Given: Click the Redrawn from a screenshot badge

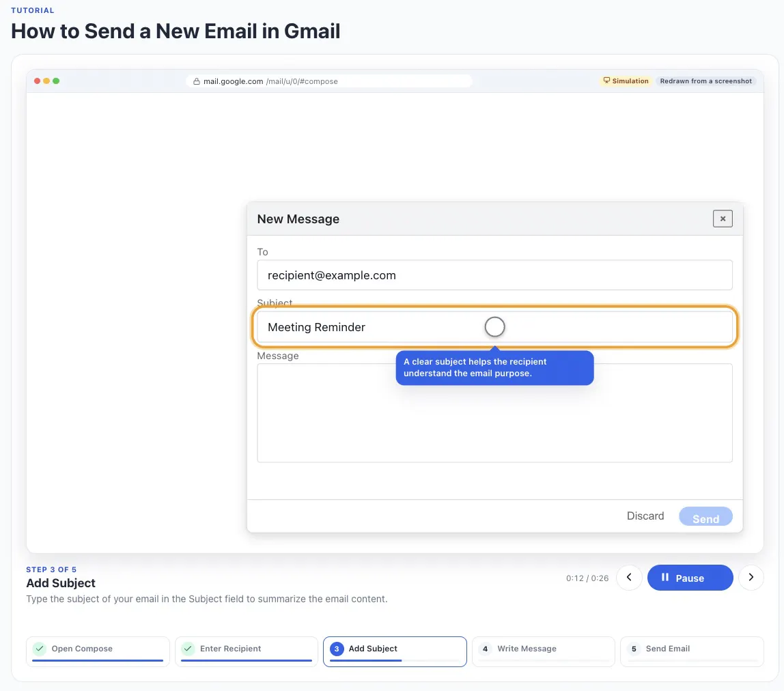Looking at the screenshot, I should pyautogui.click(x=705, y=81).
